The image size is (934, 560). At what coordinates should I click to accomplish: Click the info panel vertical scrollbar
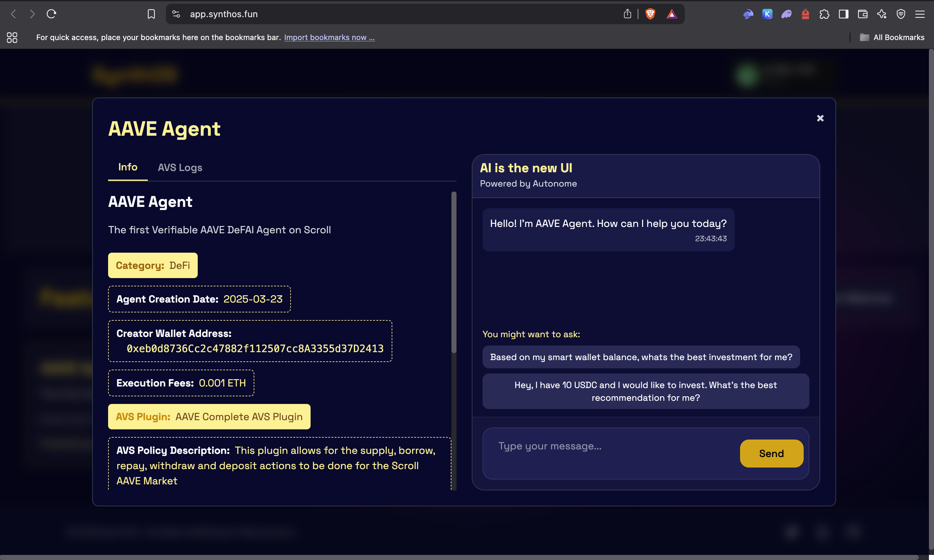(454, 272)
